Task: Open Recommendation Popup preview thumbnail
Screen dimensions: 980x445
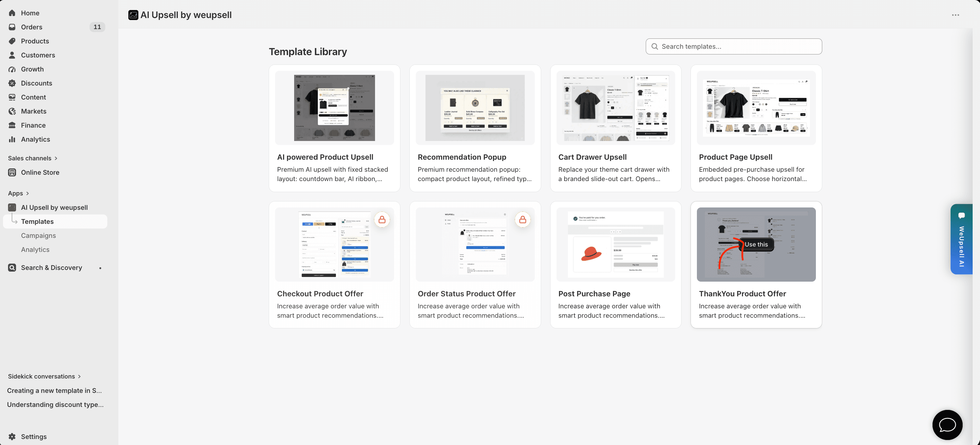Action: click(x=475, y=108)
